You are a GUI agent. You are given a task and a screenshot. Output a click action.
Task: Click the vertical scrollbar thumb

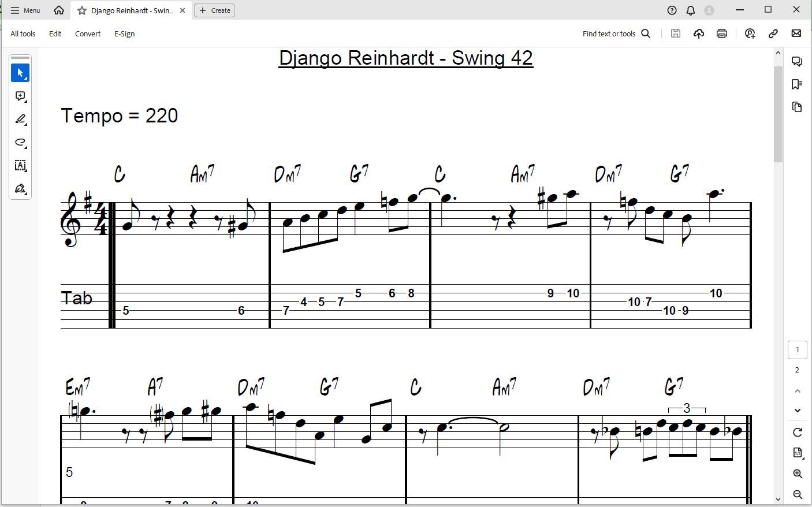pos(779,114)
